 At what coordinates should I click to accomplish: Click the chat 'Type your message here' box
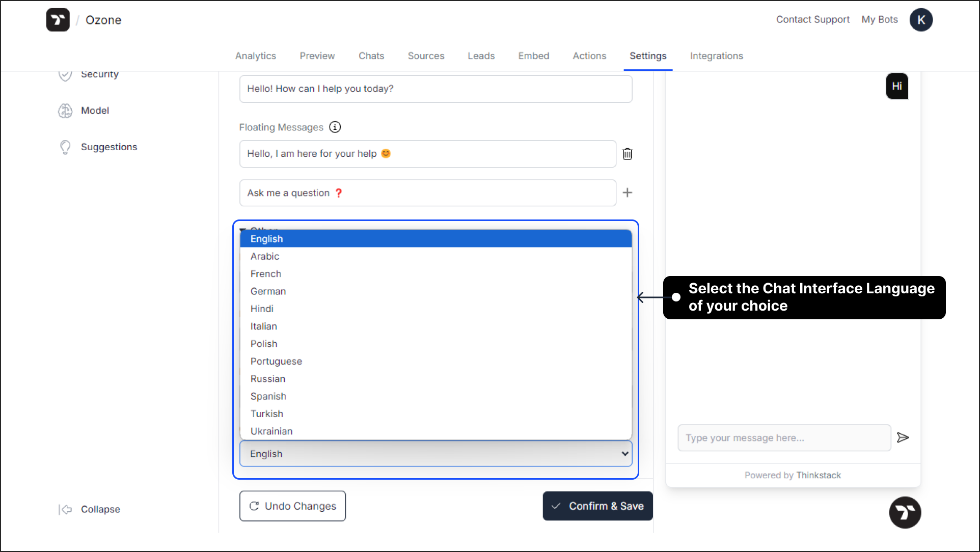(784, 438)
